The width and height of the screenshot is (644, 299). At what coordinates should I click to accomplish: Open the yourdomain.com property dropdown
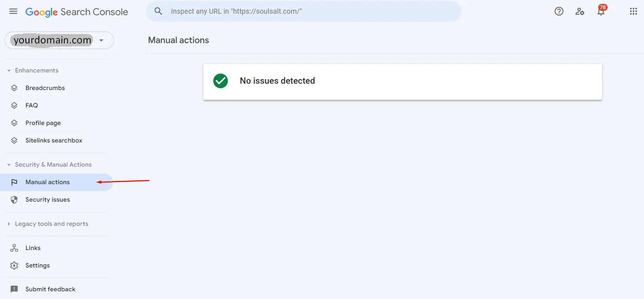tap(101, 40)
